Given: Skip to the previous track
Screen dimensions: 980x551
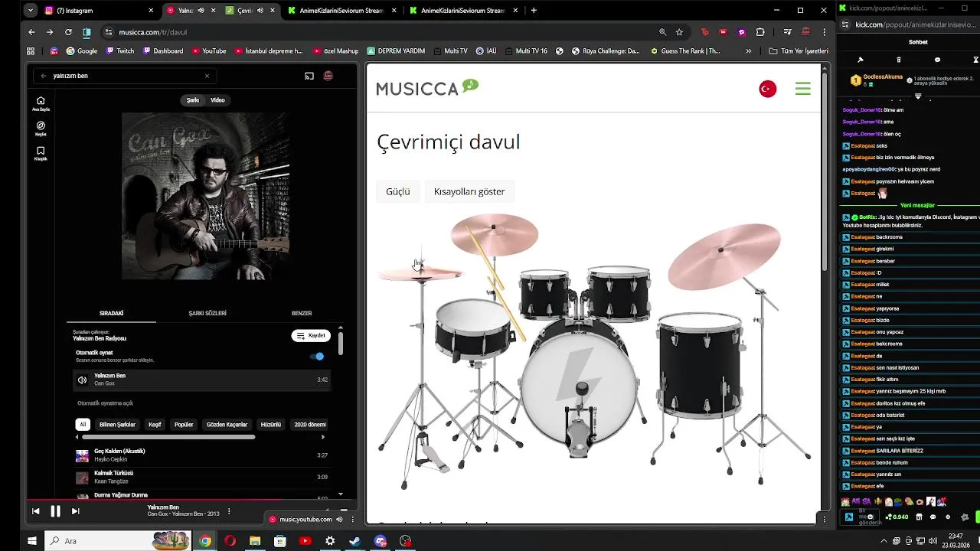Looking at the screenshot, I should 35,511.
